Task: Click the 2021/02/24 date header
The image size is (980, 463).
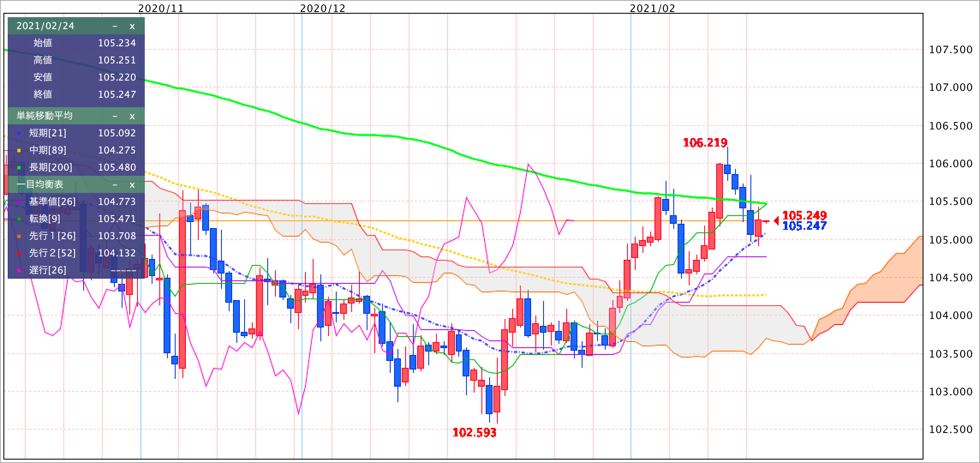Action: (45, 26)
